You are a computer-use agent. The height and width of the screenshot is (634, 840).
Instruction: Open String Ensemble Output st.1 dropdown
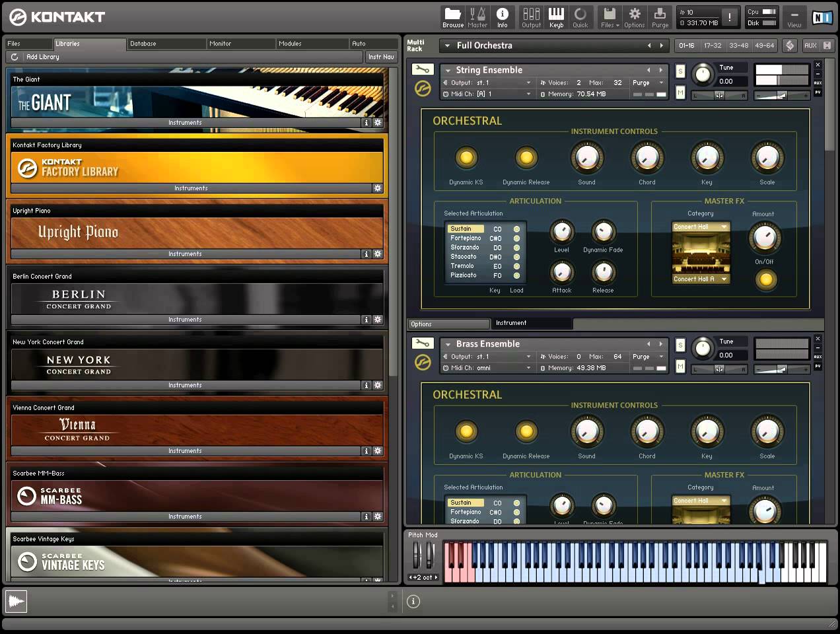tap(488, 83)
